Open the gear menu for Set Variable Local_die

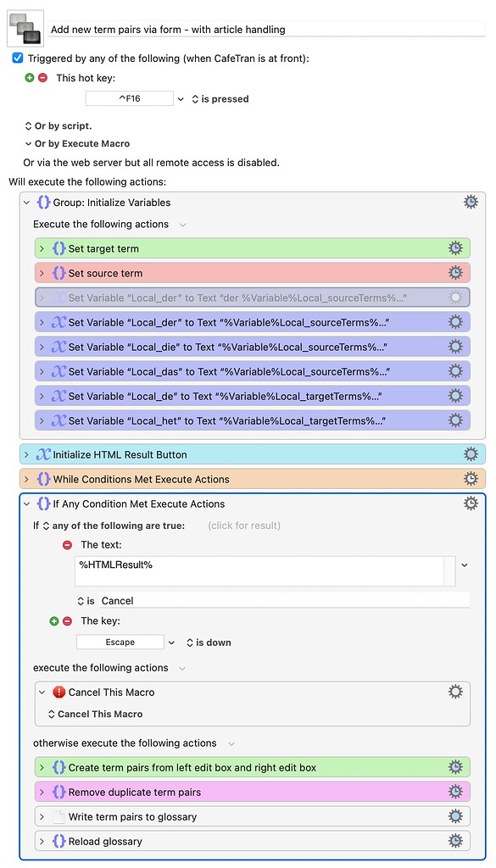455,347
